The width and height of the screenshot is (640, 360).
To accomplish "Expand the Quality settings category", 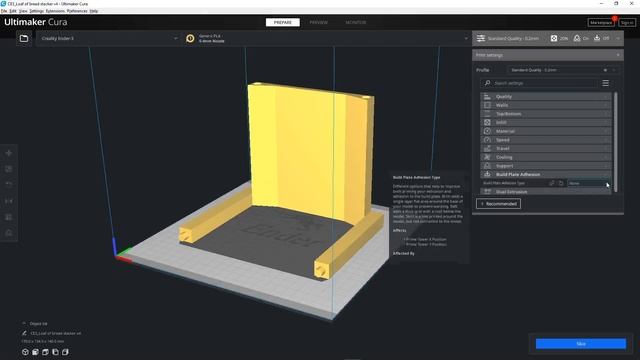I will pyautogui.click(x=546, y=96).
